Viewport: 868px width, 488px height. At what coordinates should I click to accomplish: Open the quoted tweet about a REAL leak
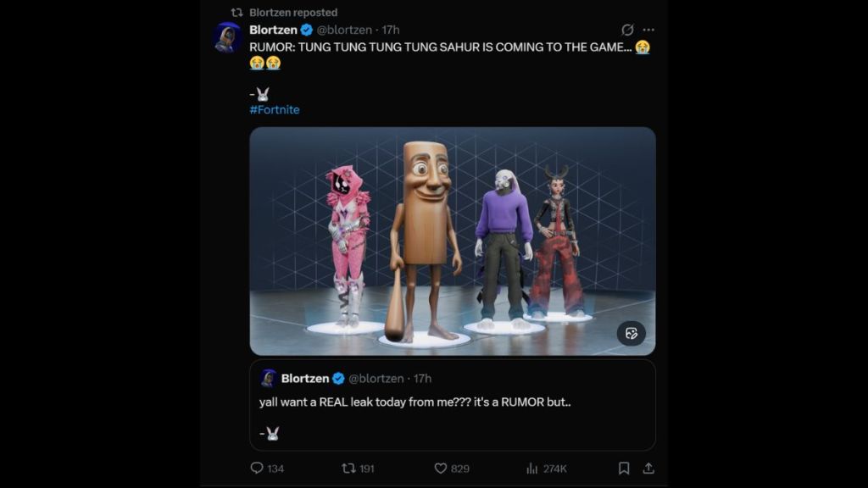(452, 415)
